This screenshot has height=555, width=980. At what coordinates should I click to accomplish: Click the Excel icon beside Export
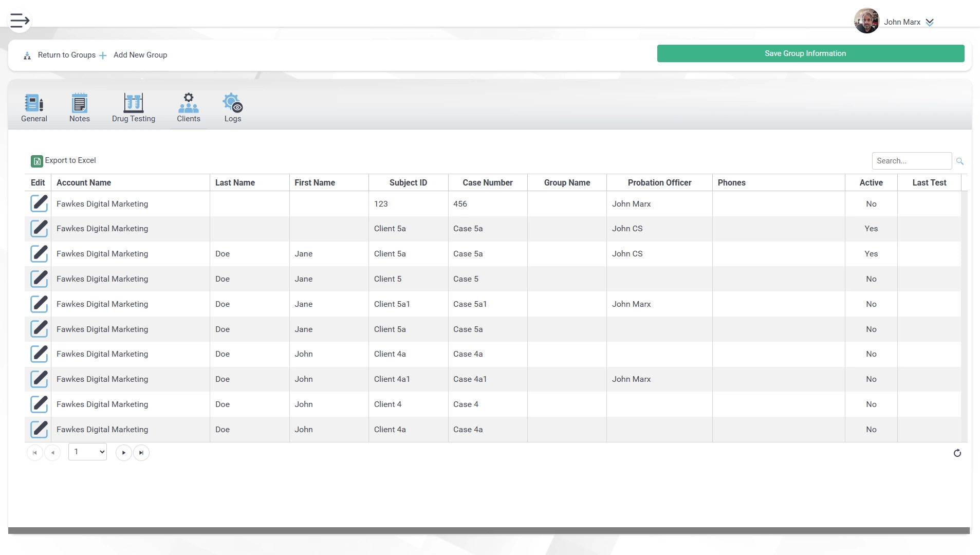pyautogui.click(x=37, y=161)
